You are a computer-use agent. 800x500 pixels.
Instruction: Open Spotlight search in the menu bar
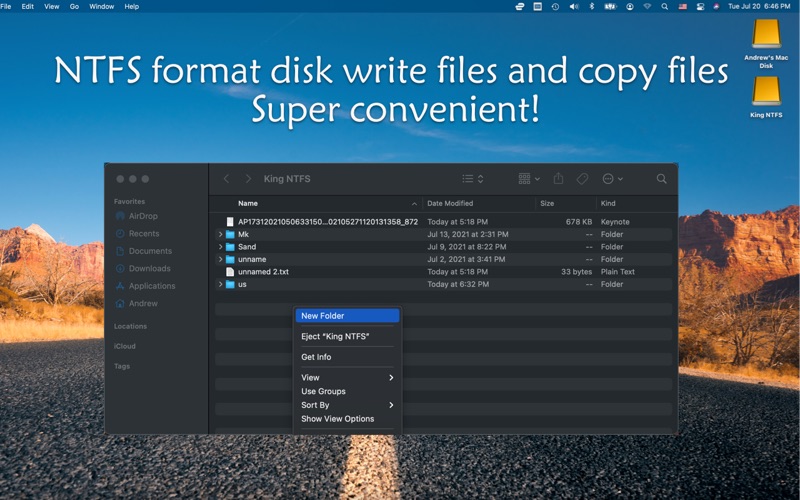(x=664, y=7)
